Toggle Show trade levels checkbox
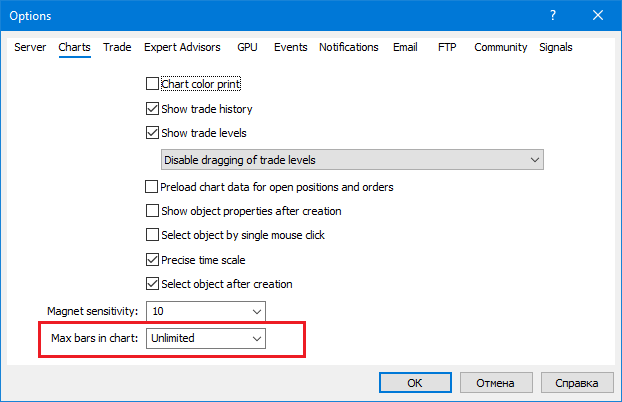The width and height of the screenshot is (622, 402). pos(153,133)
